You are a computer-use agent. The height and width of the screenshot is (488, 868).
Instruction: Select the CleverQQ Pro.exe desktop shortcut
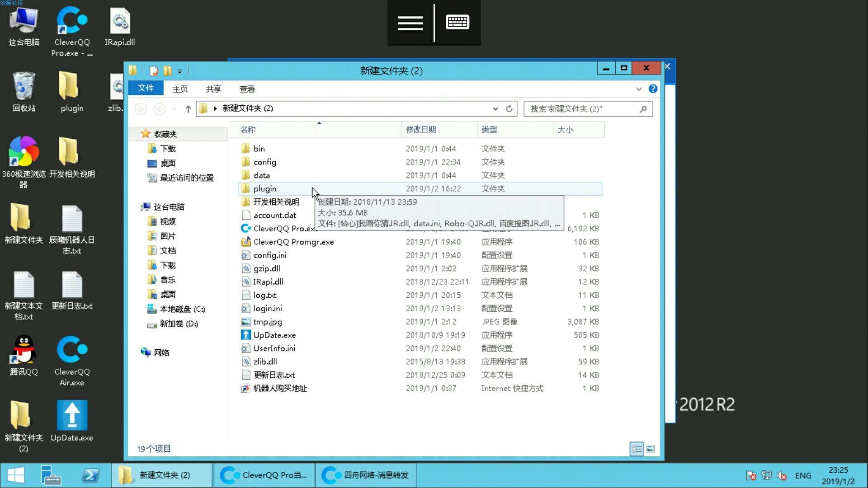coord(72,32)
